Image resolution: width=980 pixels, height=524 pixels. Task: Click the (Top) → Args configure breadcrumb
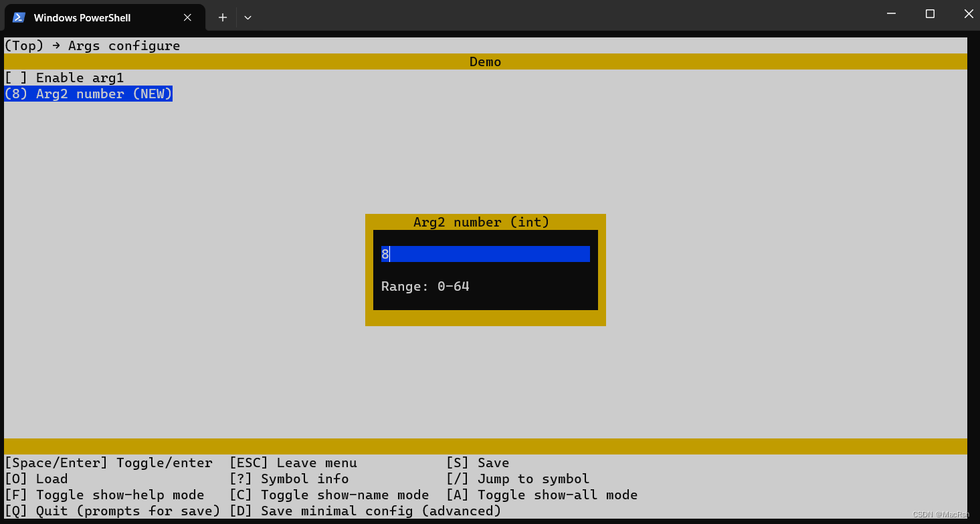tap(92, 45)
